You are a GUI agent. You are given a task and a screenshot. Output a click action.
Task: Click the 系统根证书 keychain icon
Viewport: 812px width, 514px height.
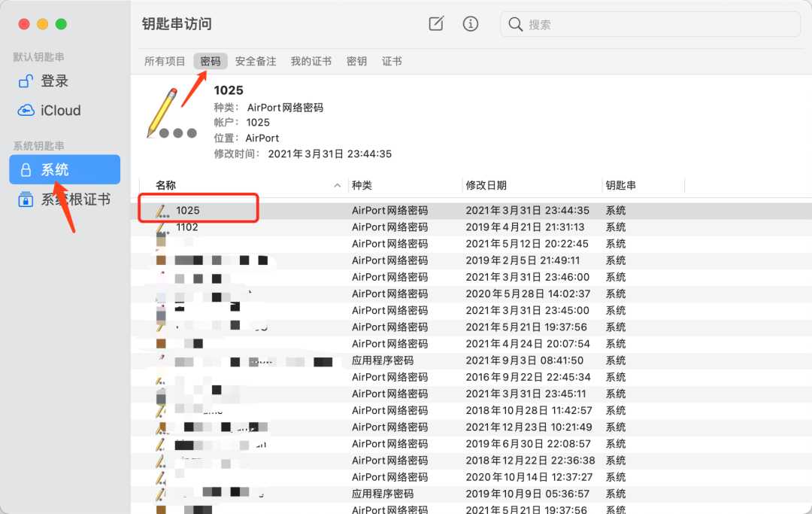[26, 199]
